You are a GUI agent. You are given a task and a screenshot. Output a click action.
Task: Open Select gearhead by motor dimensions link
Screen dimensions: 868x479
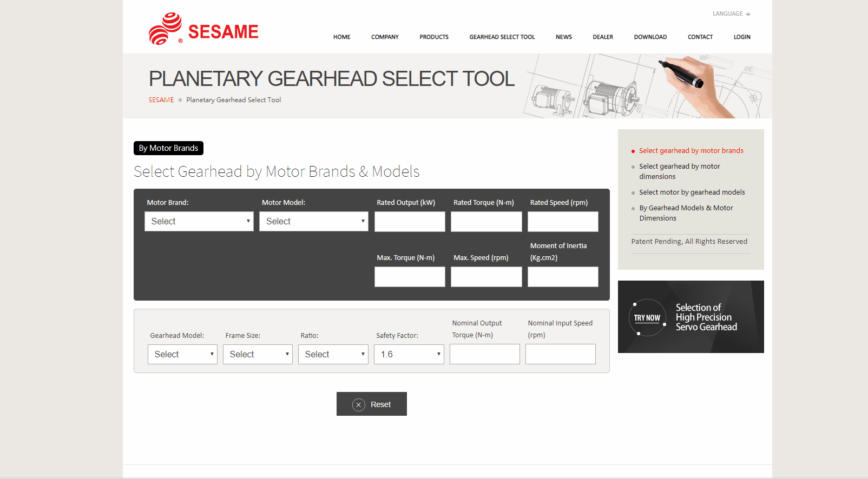point(680,171)
